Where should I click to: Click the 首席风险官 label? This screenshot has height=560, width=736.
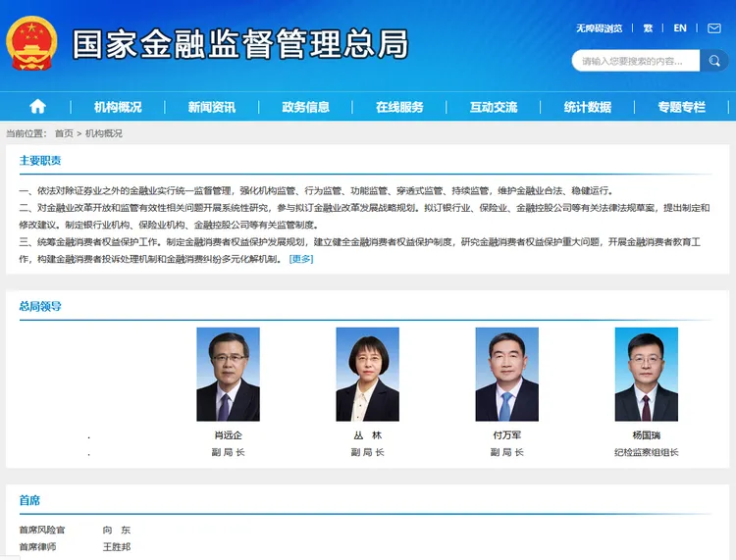click(x=42, y=530)
